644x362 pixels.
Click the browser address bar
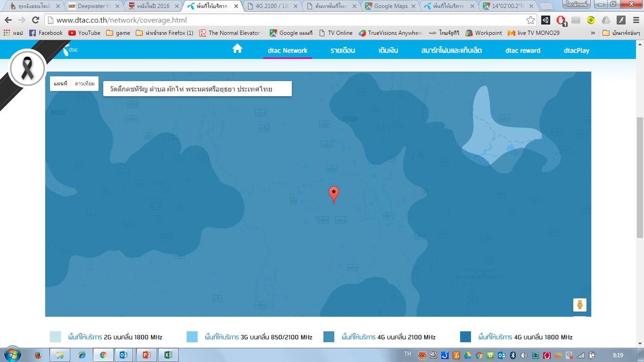point(291,20)
